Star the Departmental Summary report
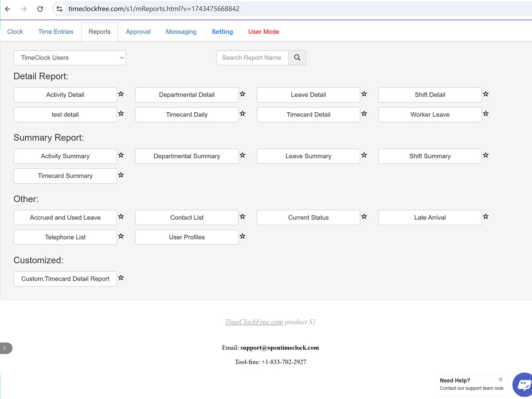Image resolution: width=532 pixels, height=399 pixels. (243, 155)
